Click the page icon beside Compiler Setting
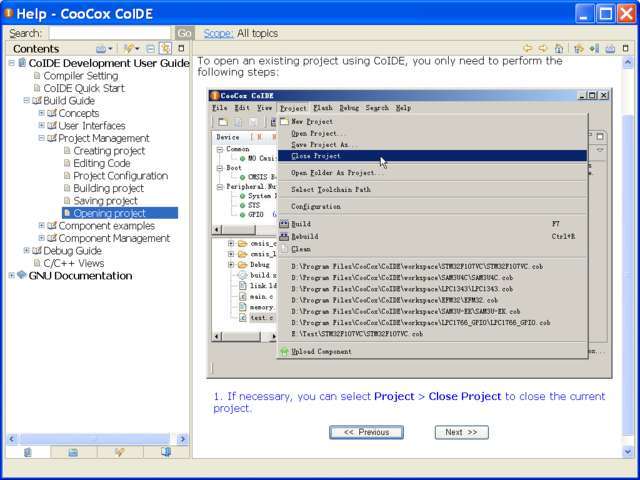Image resolution: width=640 pixels, height=480 pixels. 37,76
